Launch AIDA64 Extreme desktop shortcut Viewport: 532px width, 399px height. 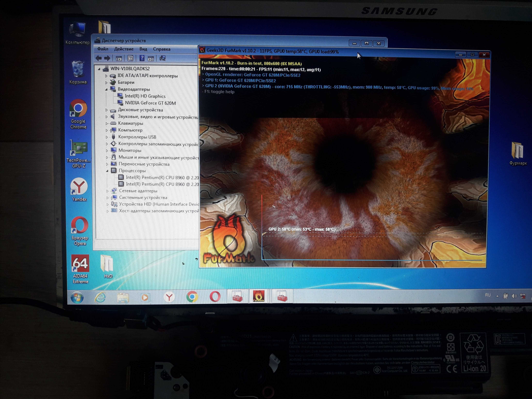80,269
